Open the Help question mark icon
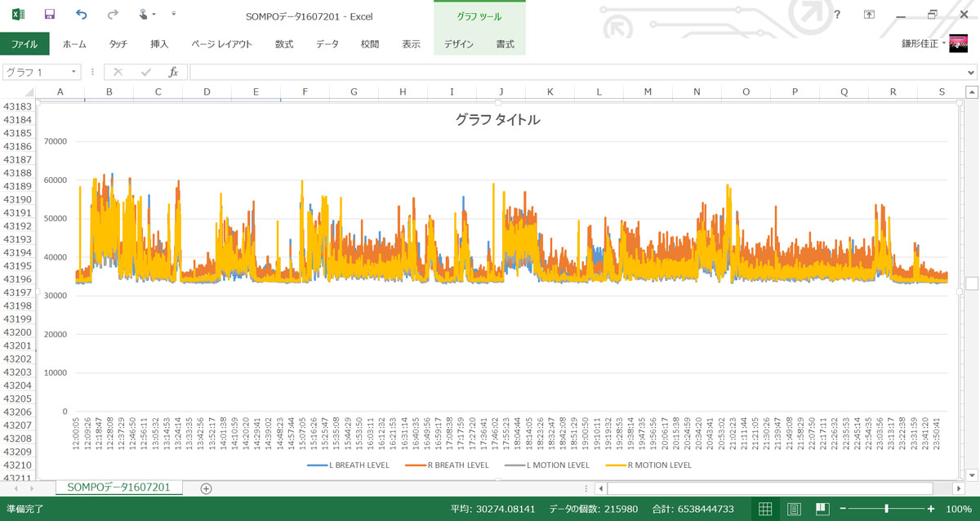This screenshot has height=521, width=980. [x=837, y=15]
